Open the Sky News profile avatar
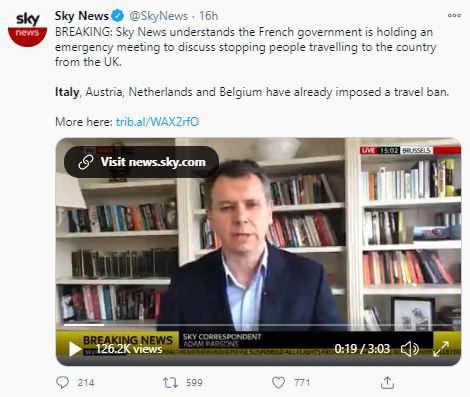470x397 pixels. tap(27, 28)
